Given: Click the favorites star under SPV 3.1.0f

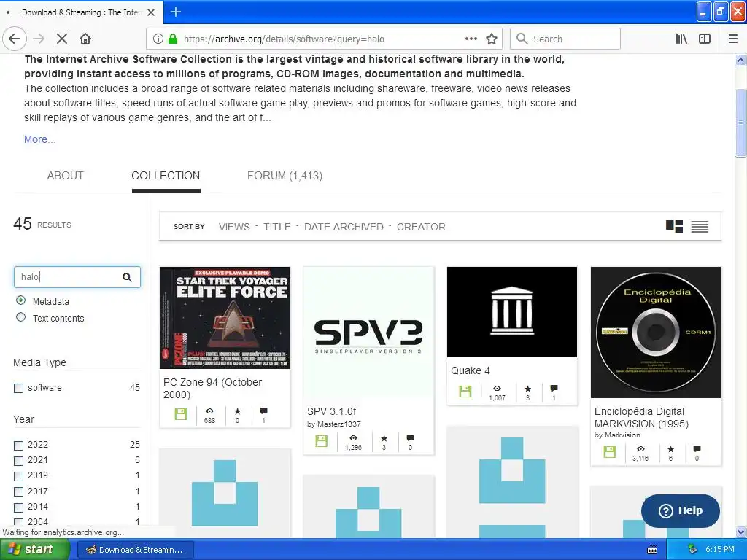Looking at the screenshot, I should [x=384, y=438].
